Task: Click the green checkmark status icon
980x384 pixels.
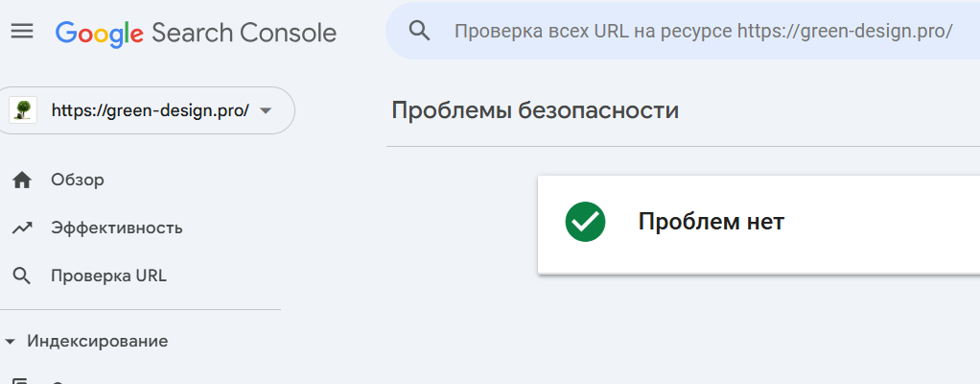Action: (585, 223)
